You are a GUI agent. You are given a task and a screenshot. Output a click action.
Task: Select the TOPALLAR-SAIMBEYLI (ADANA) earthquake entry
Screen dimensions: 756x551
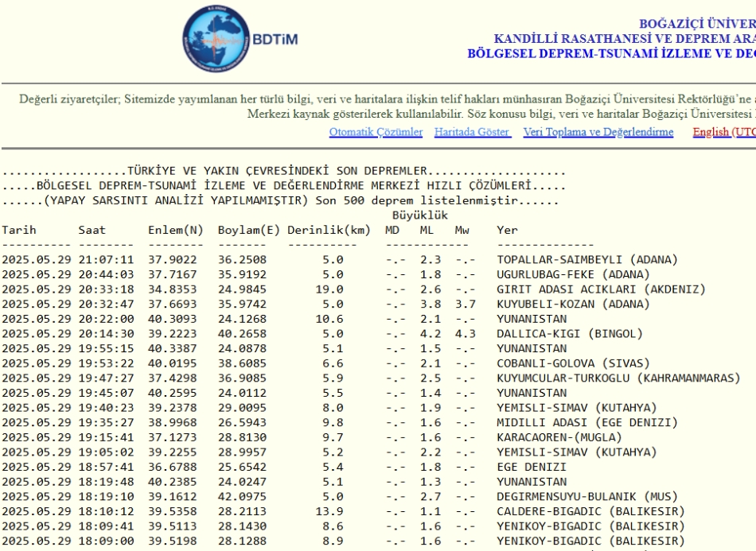(586, 259)
